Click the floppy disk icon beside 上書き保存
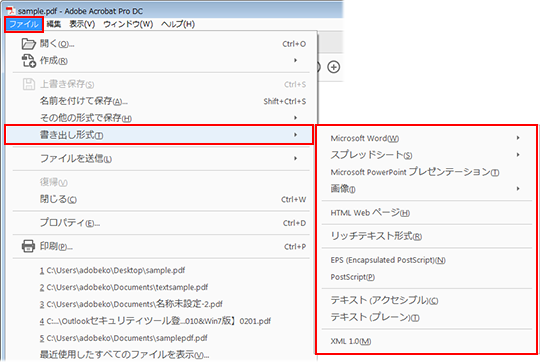This screenshot has width=540, height=362. [x=29, y=84]
